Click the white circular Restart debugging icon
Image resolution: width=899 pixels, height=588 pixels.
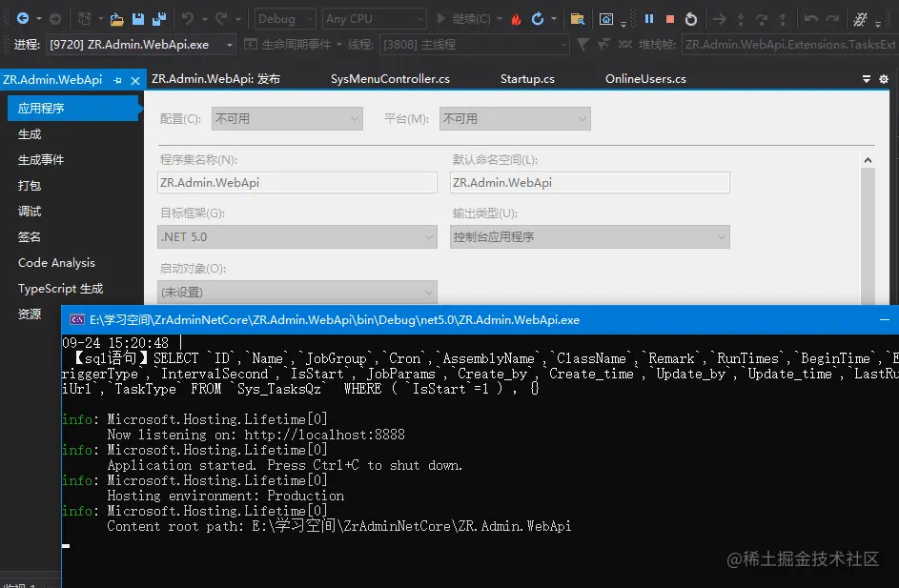click(691, 19)
